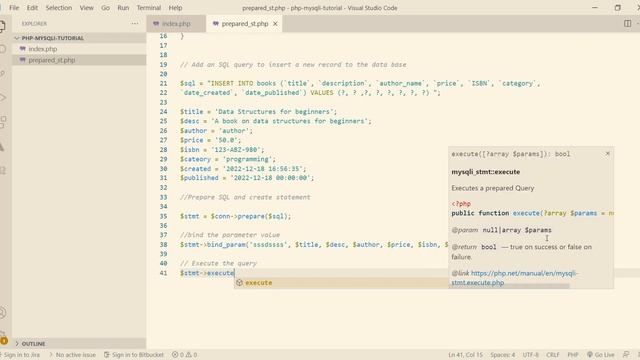Open the Explorer view in the activity bar
This screenshot has width=640, height=360.
pos(2,26)
